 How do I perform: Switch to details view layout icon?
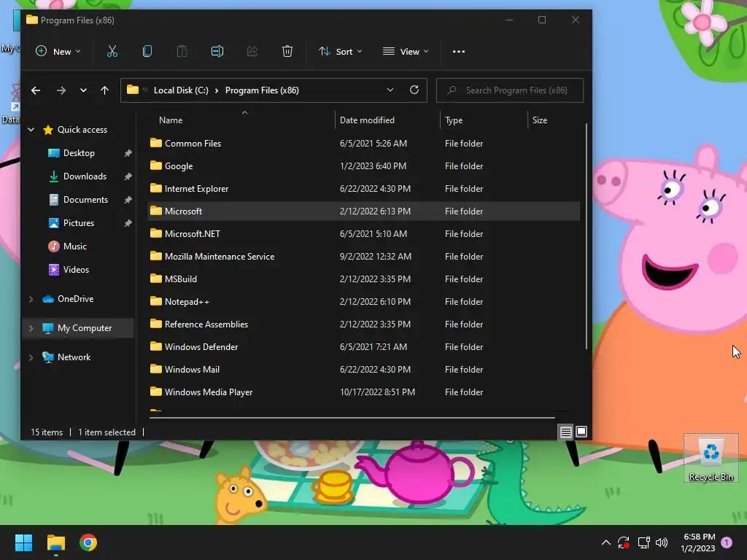tap(565, 432)
